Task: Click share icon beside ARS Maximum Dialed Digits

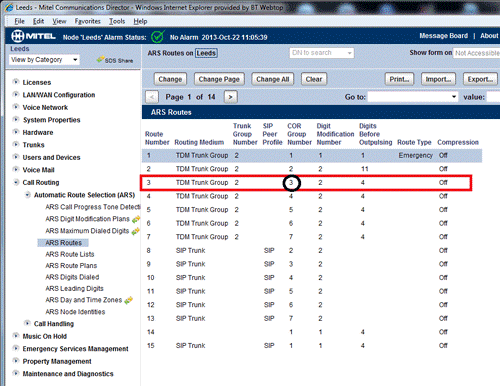Action: coord(135,231)
